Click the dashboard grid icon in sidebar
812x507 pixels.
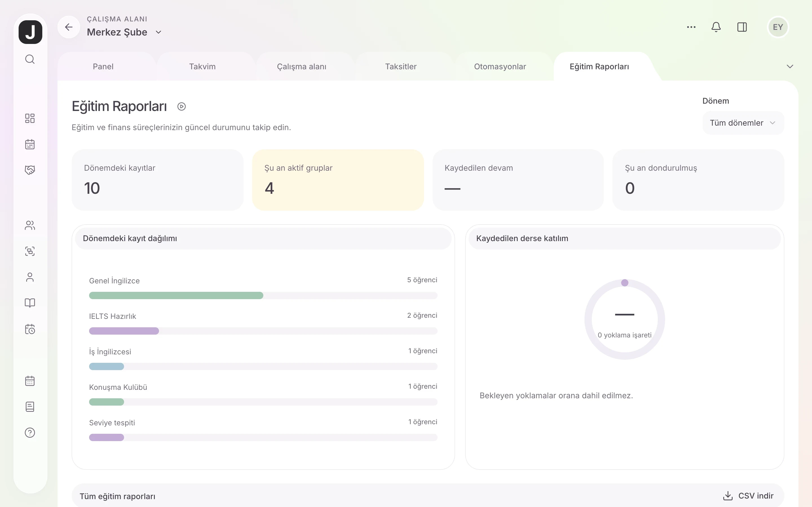pyautogui.click(x=30, y=118)
